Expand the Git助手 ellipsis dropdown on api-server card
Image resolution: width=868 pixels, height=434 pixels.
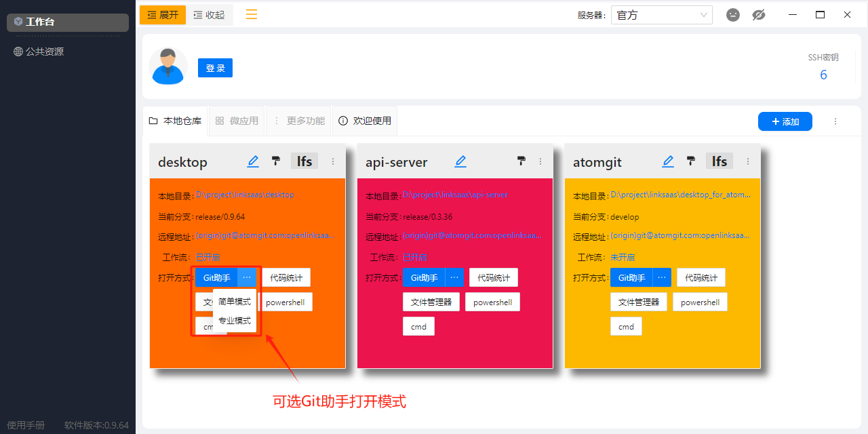[454, 277]
